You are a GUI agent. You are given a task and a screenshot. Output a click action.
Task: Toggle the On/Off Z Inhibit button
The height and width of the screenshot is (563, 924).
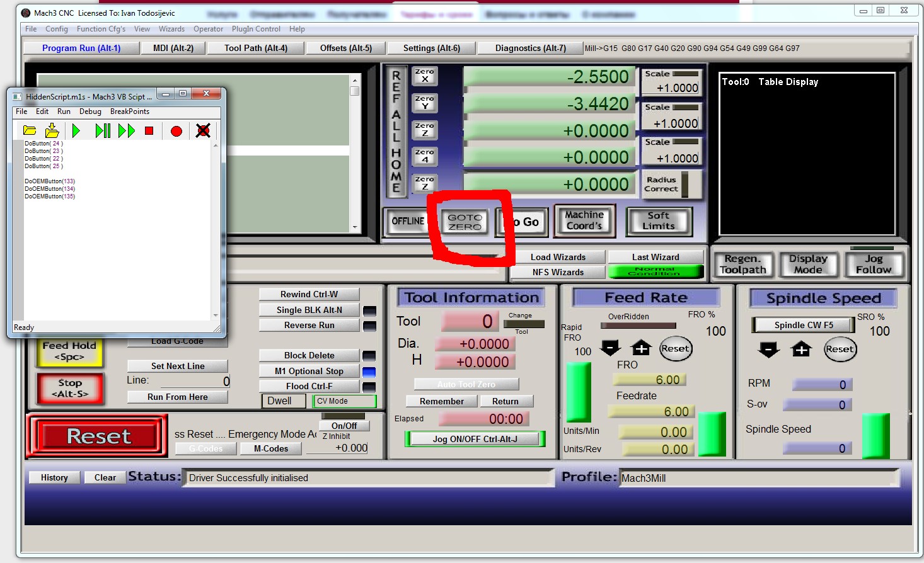pos(344,426)
